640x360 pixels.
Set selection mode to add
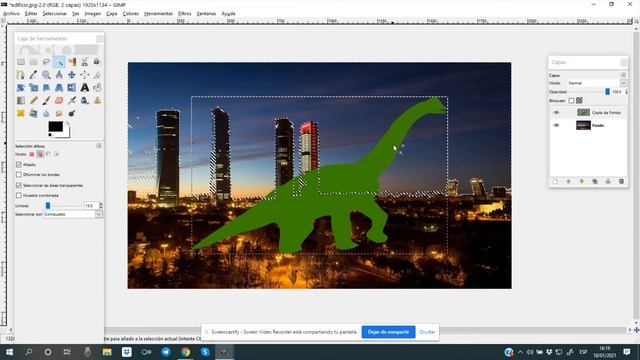tap(40, 154)
